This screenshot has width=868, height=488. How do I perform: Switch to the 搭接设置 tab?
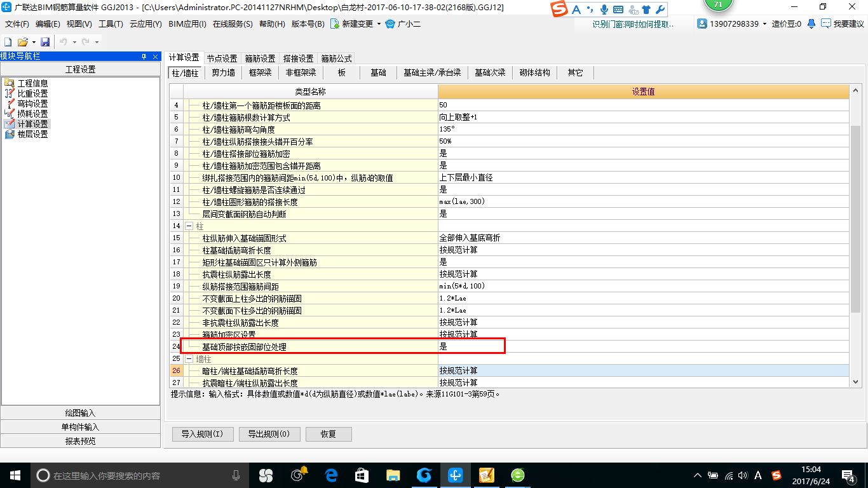[x=298, y=58]
